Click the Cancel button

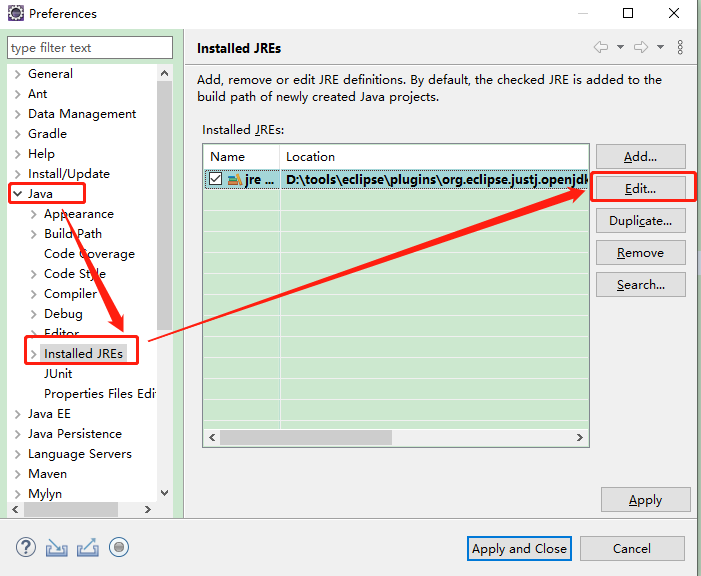click(632, 548)
